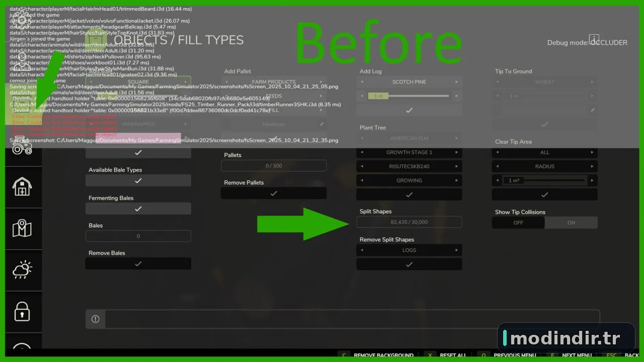
Task: Change the GROWING tree state selector
Action: tap(409, 180)
